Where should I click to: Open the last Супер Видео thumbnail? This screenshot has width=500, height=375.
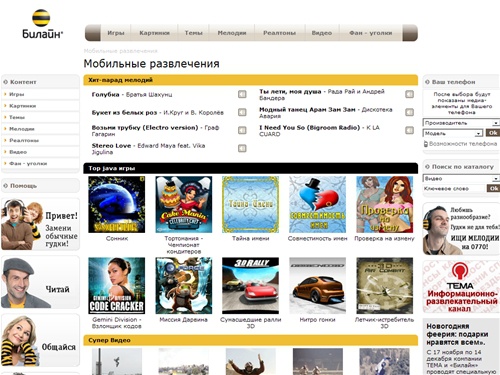coord(384,361)
